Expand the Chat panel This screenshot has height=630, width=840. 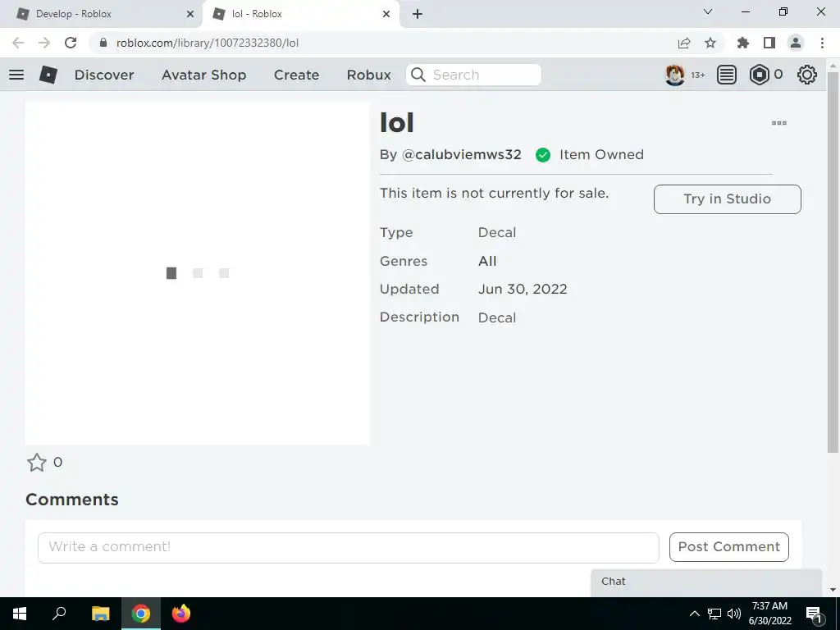pos(706,582)
